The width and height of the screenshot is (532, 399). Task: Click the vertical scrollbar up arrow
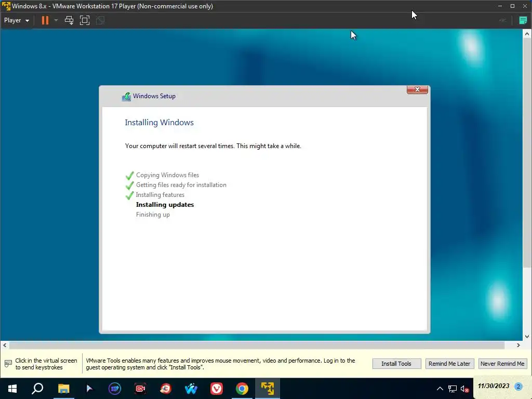point(527,34)
